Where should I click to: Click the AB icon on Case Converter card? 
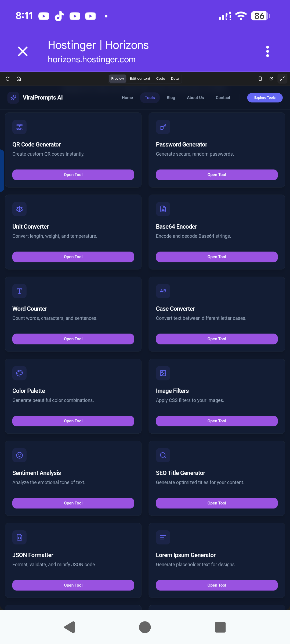(163, 291)
